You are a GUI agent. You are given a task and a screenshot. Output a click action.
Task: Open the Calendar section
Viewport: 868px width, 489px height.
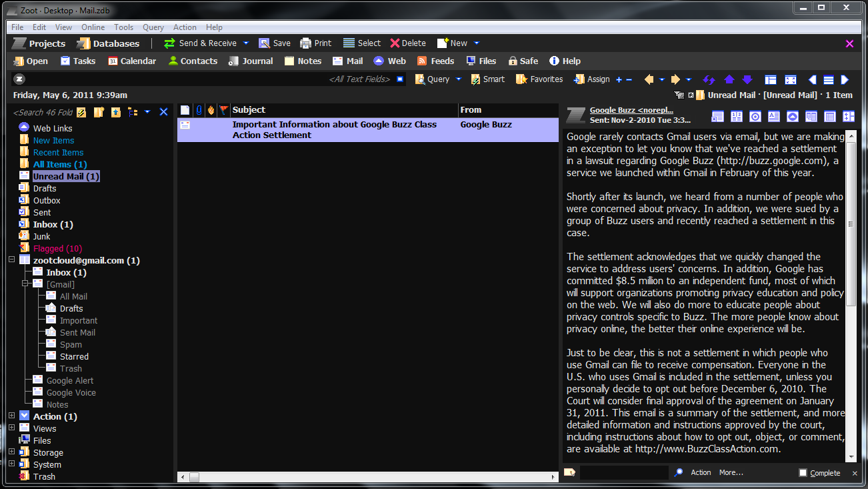point(132,61)
